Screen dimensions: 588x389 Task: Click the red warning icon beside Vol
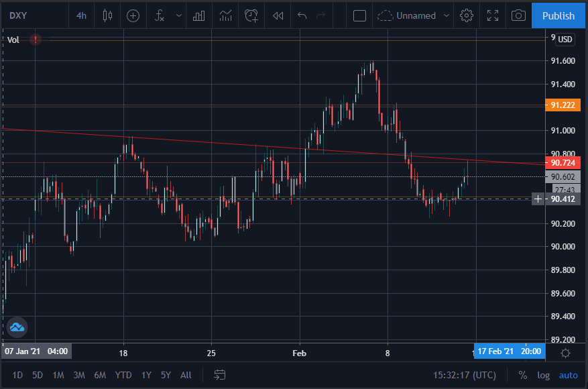pyautogui.click(x=36, y=40)
